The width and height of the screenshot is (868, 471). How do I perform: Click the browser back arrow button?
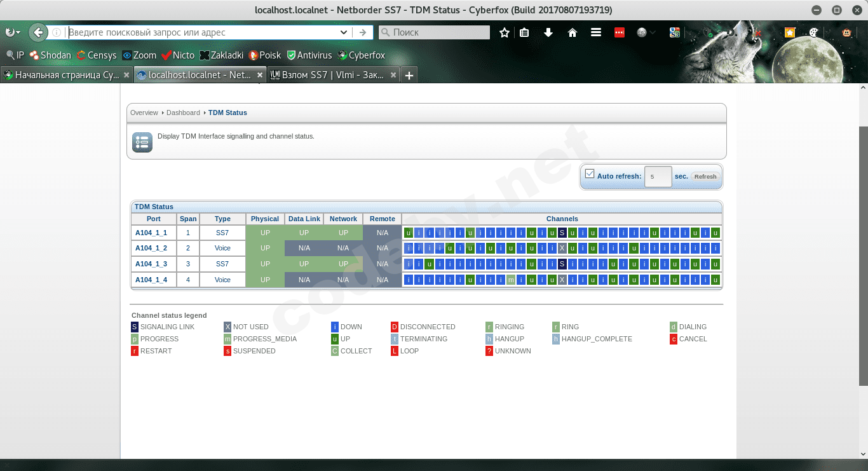[x=38, y=32]
